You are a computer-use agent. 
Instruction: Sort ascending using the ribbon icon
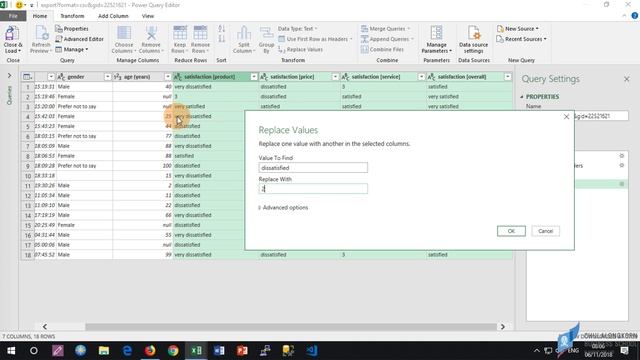pyautogui.click(x=222, y=29)
